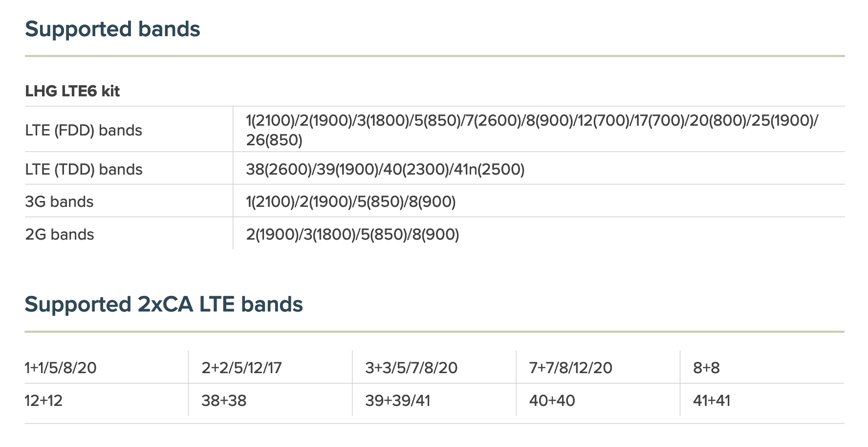The image size is (868, 447).
Task: Select the 38+38 band combination cell
Action: click(224, 401)
